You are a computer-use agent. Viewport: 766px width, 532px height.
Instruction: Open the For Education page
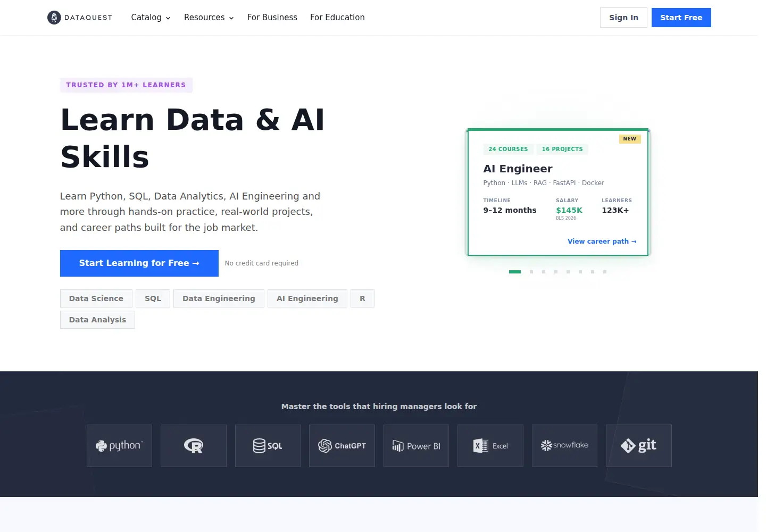point(337,18)
